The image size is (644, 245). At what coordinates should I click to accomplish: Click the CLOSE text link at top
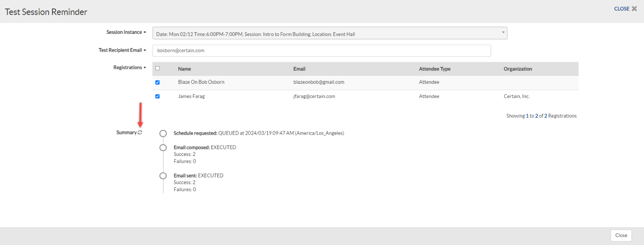pos(621,9)
